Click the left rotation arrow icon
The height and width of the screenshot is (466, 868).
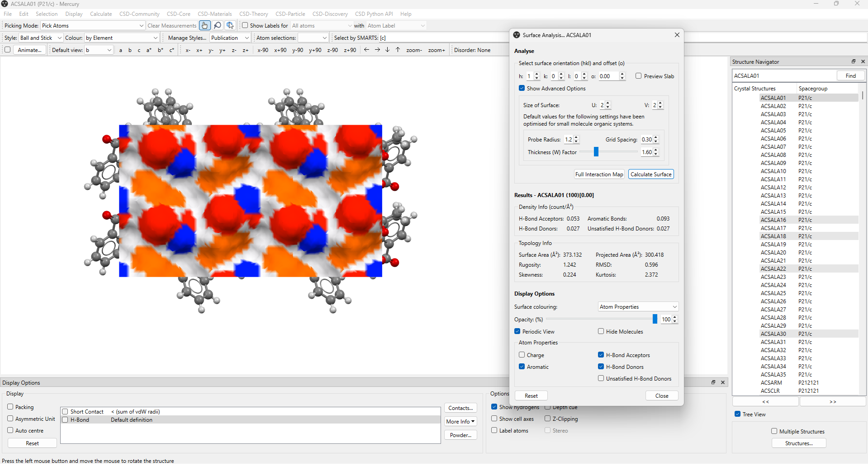click(x=366, y=50)
